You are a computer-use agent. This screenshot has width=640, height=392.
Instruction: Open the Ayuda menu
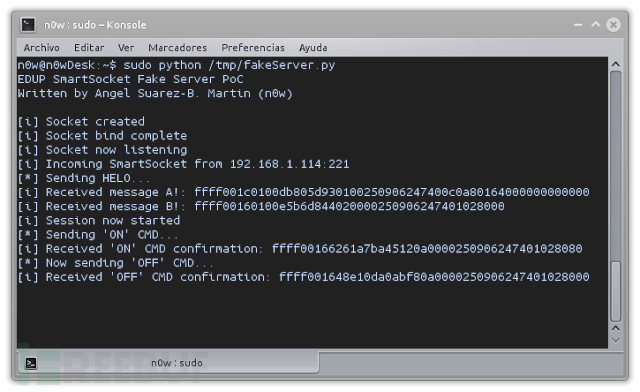click(313, 48)
